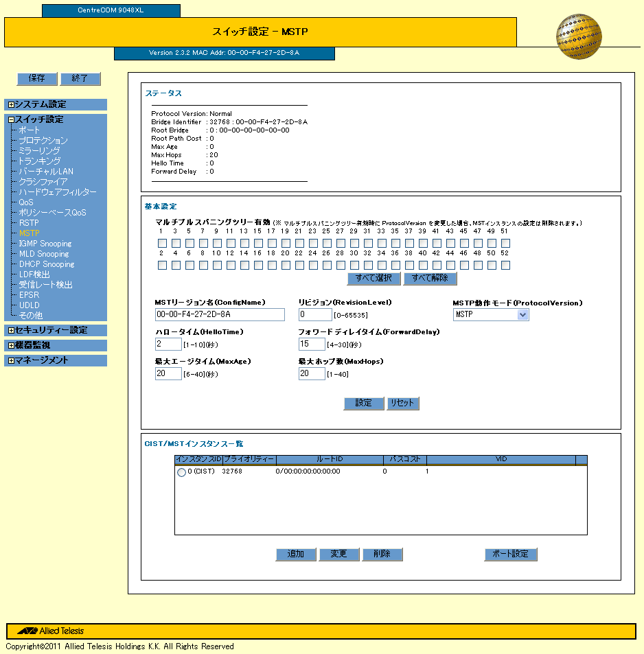Open the クラシファイア menu item

click(x=43, y=182)
